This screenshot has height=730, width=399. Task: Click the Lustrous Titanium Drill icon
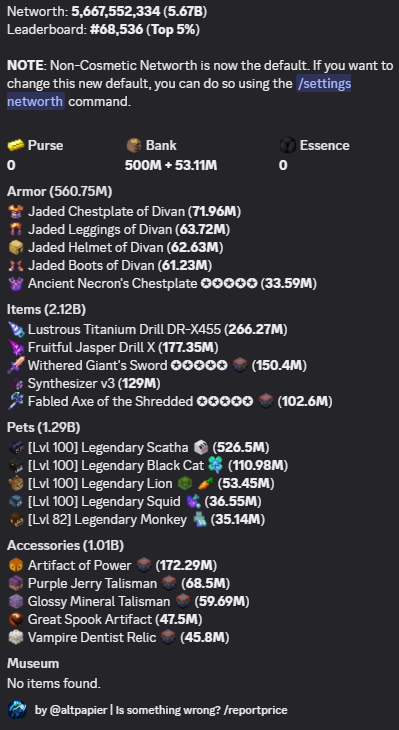[16, 330]
